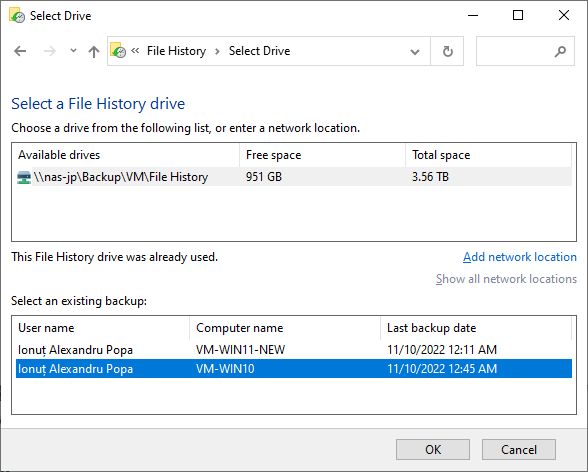Select the VM-WIN11-NEW backup row
This screenshot has height=472, width=588.
[x=294, y=350]
